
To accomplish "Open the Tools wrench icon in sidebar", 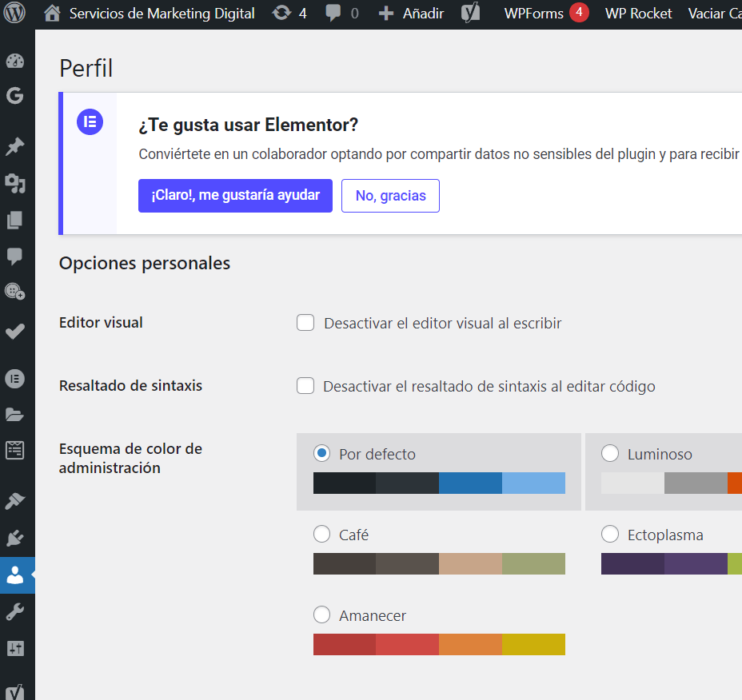I will (x=14, y=612).
